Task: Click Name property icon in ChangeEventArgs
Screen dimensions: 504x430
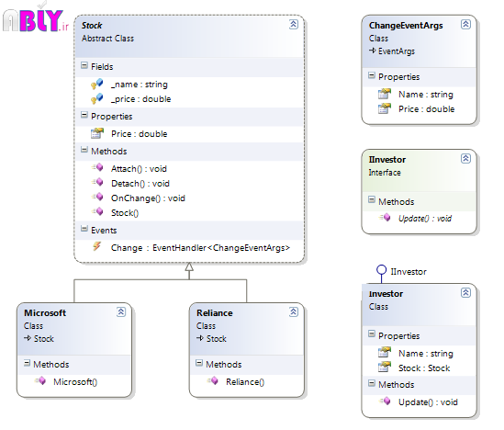Action: point(385,94)
